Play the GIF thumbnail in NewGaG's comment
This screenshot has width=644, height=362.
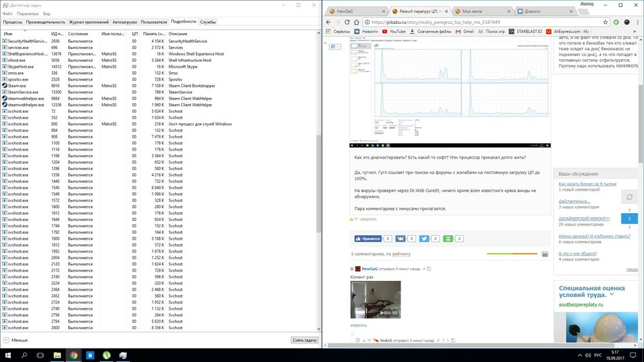coord(375,300)
